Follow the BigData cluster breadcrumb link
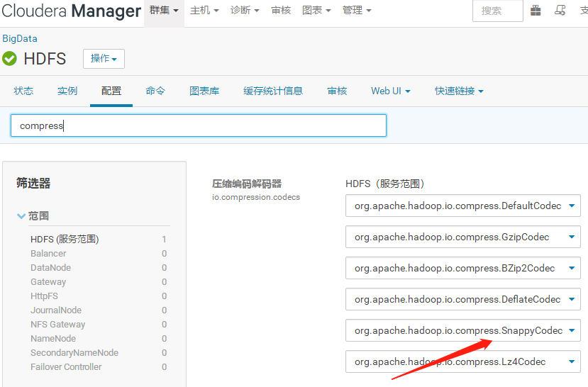This screenshot has height=387, width=588. coord(20,38)
